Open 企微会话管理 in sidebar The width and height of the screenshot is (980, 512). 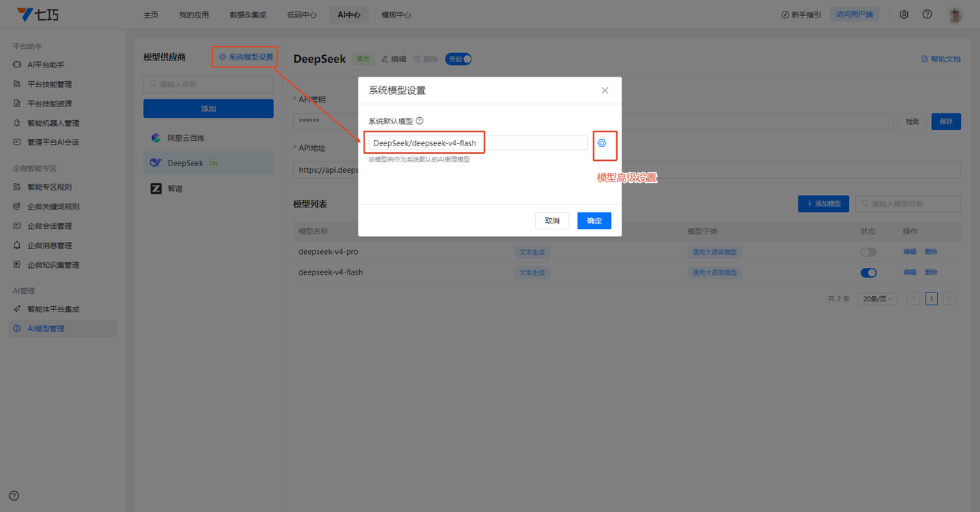pos(63,226)
